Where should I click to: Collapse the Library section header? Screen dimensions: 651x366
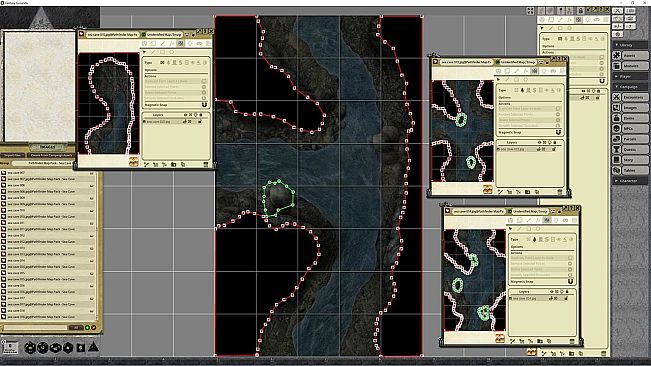tap(630, 45)
